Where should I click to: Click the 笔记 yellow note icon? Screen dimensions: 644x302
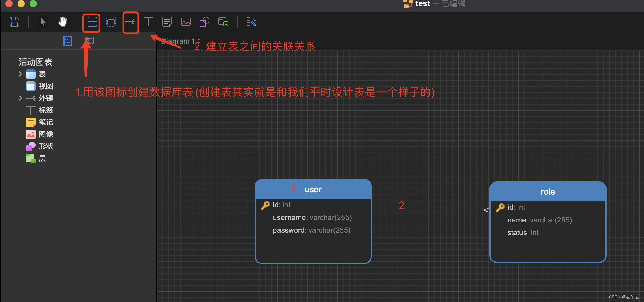[x=31, y=122]
